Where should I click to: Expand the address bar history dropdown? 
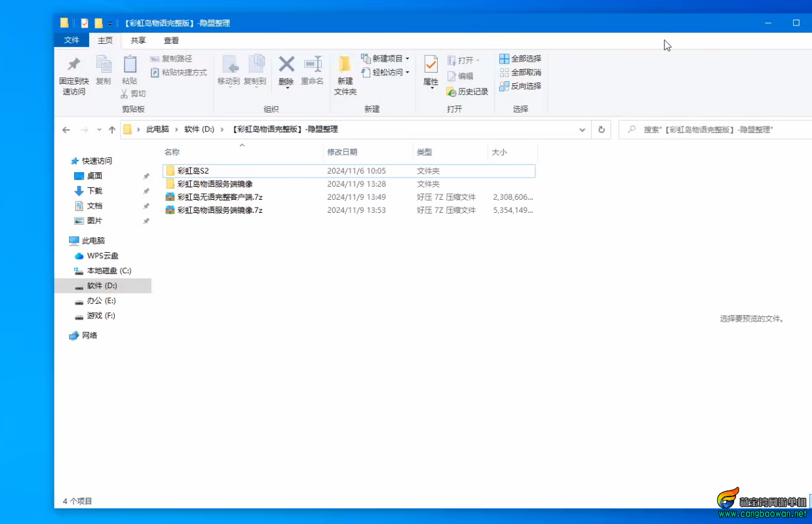(x=582, y=129)
